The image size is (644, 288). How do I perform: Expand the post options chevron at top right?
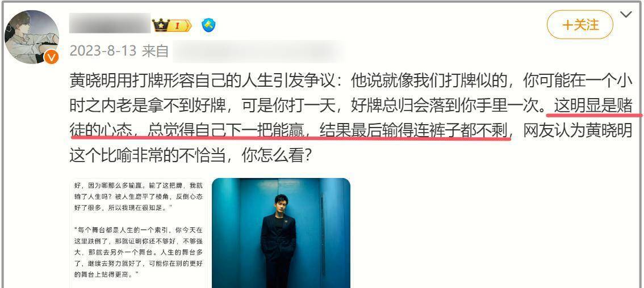[626, 15]
